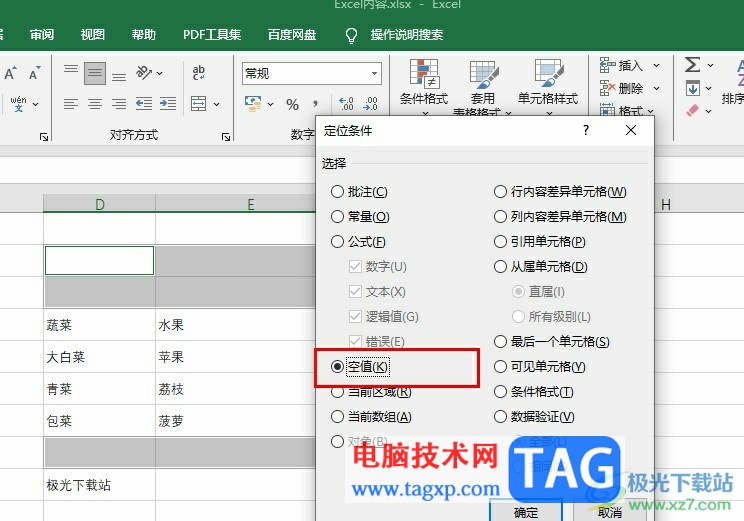The width and height of the screenshot is (744, 521).
Task: Select 行内容差异单元格(W) option
Action: click(560, 192)
